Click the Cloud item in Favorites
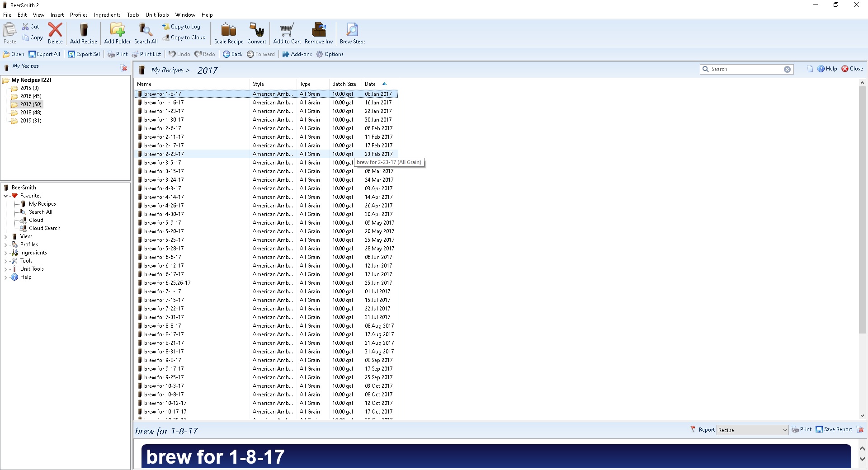Image resolution: width=868 pixels, height=470 pixels. click(x=36, y=220)
